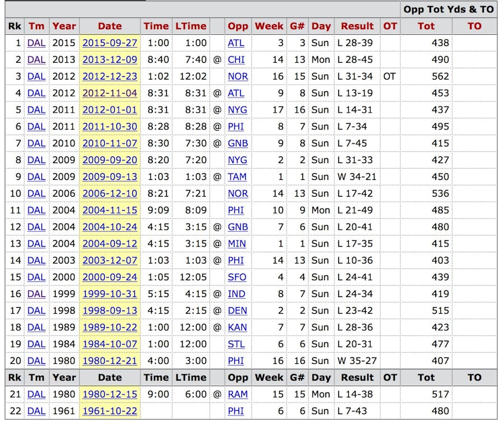
Task: Open the 2015-09-27 game date link
Action: click(x=110, y=43)
